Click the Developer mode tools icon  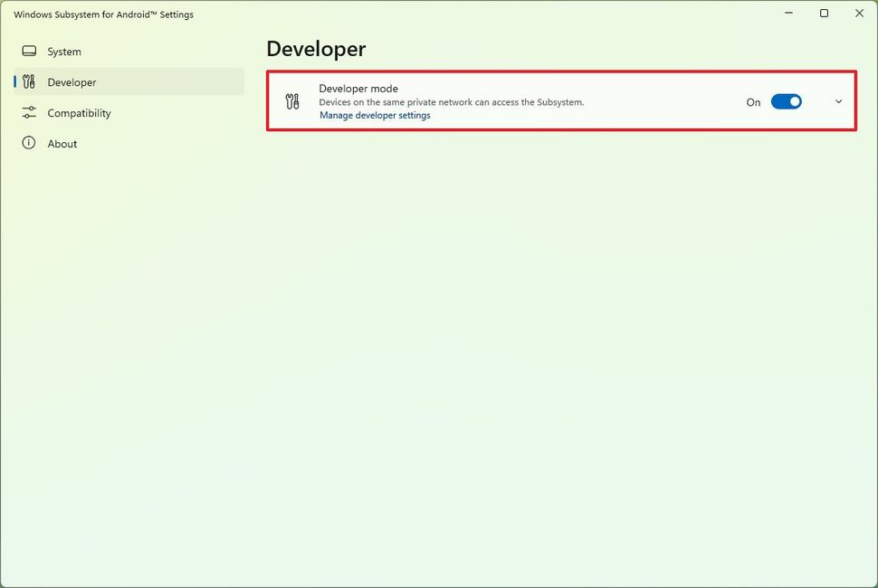click(291, 101)
